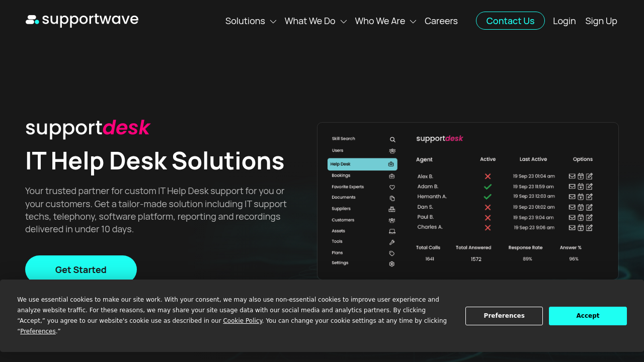Click the outlined Preferences cookie button

coord(504,316)
